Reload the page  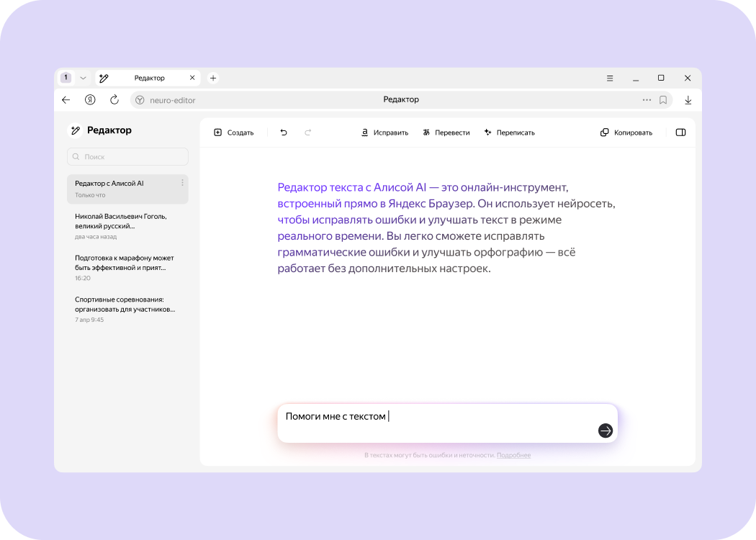pyautogui.click(x=114, y=100)
